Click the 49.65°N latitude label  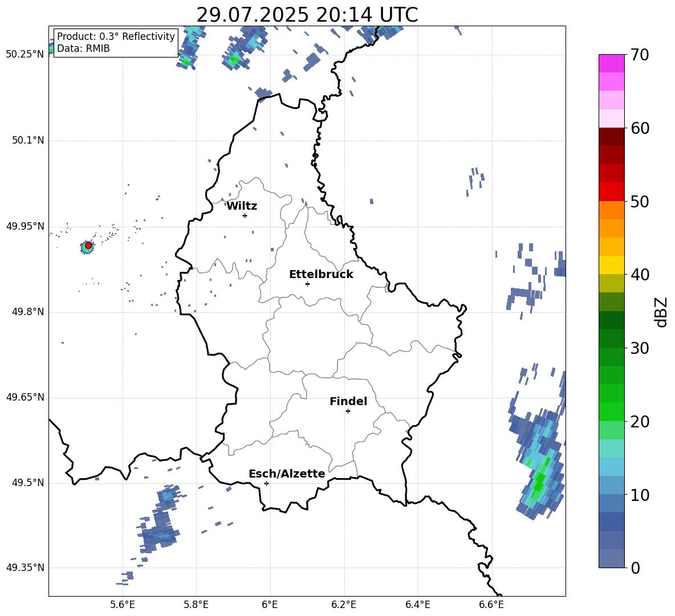25,397
